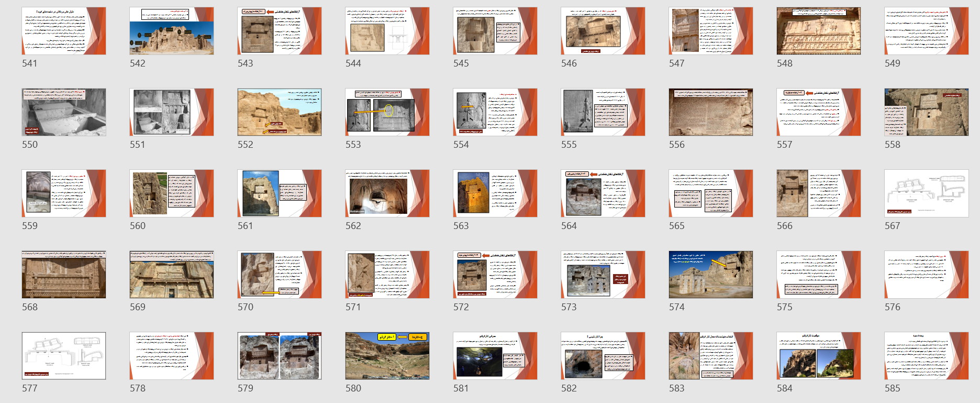Open slide 581 with dark cave image
This screenshot has height=403, width=980.
(495, 356)
